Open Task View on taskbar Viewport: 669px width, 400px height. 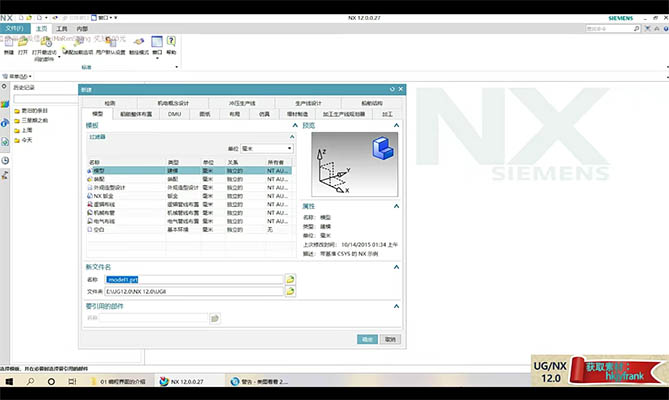(x=72, y=381)
